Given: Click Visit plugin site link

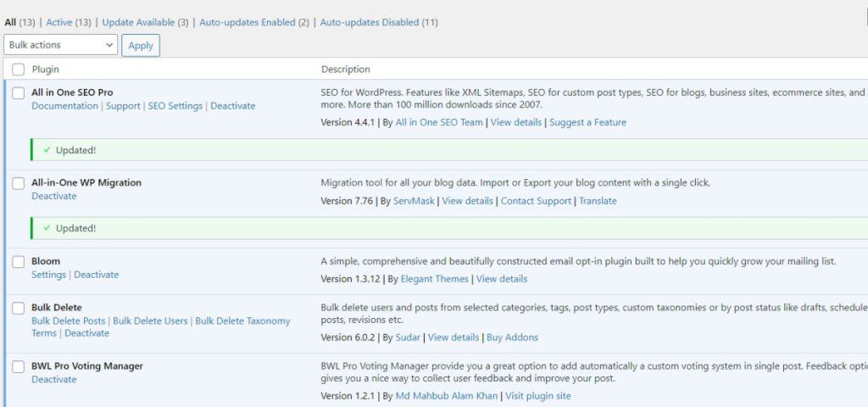Looking at the screenshot, I should tap(537, 396).
